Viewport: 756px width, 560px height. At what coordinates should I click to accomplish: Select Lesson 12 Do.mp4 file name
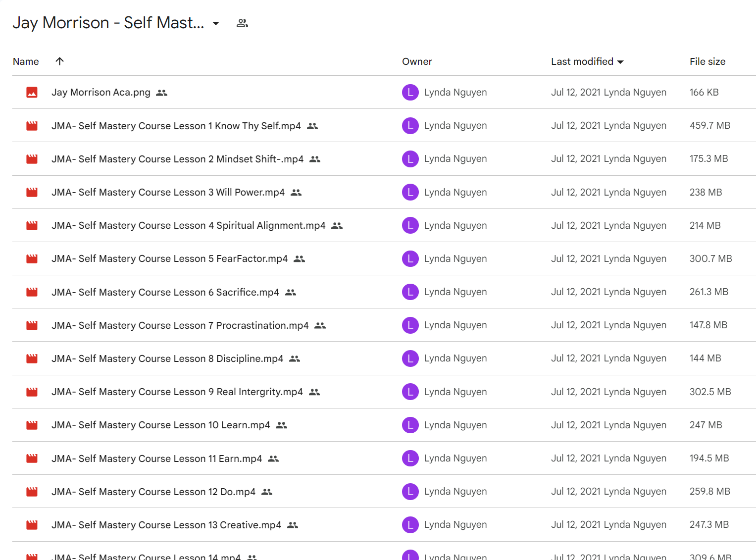(x=153, y=492)
